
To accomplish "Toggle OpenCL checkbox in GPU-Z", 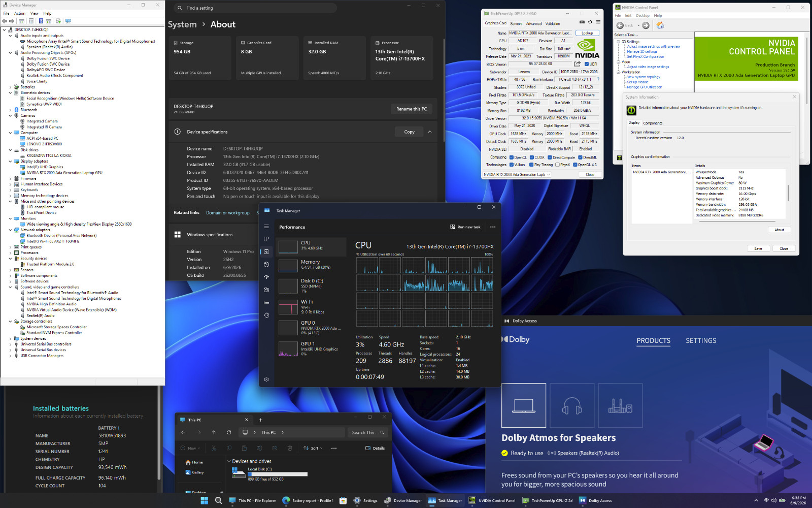I will pyautogui.click(x=512, y=157).
